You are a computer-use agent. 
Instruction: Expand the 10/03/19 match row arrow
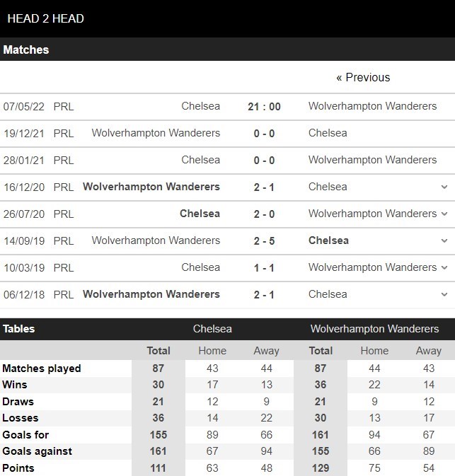(x=444, y=268)
